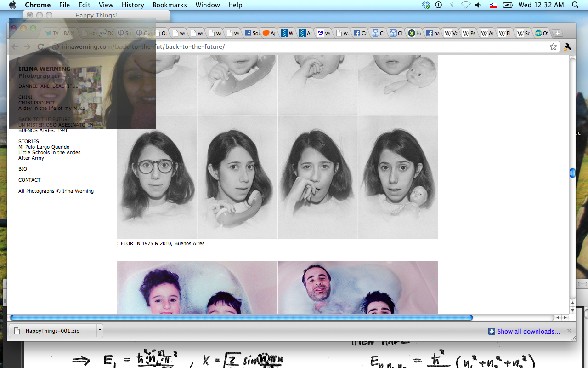Click the Time Machine menu bar icon
The image size is (588, 368).
pos(438,5)
